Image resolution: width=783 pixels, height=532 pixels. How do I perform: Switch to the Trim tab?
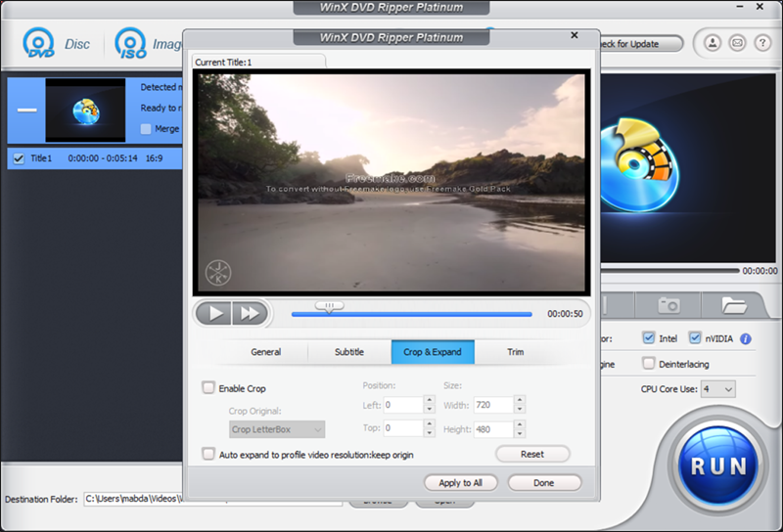pos(516,352)
